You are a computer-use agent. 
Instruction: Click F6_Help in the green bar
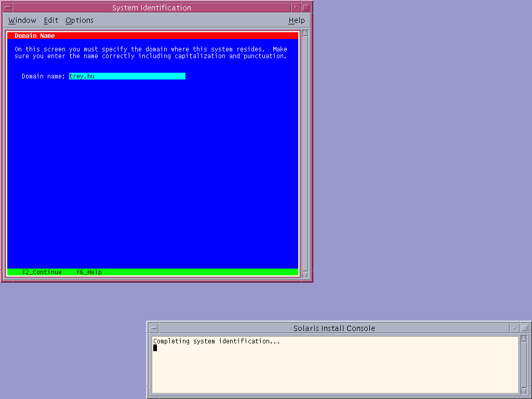pyautogui.click(x=89, y=272)
